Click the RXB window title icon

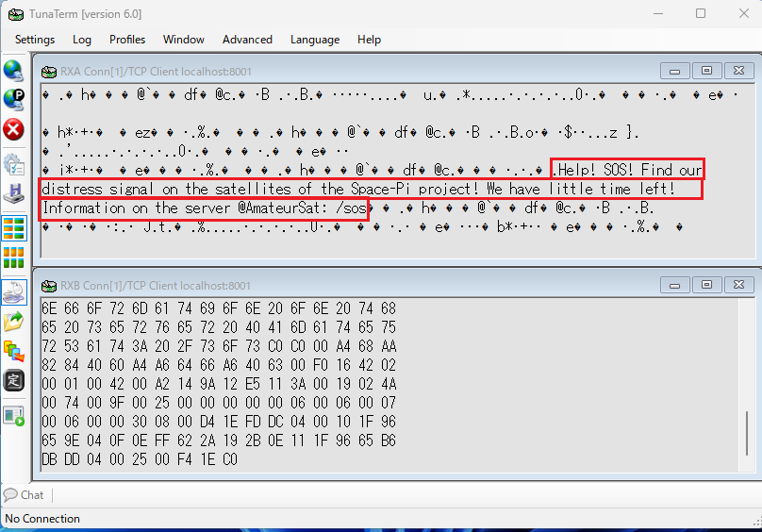pyautogui.click(x=49, y=286)
